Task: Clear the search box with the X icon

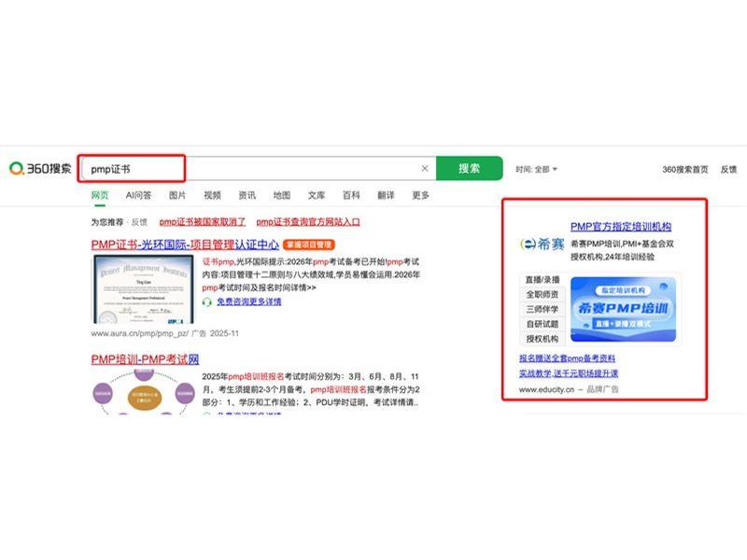Action: coord(425,169)
